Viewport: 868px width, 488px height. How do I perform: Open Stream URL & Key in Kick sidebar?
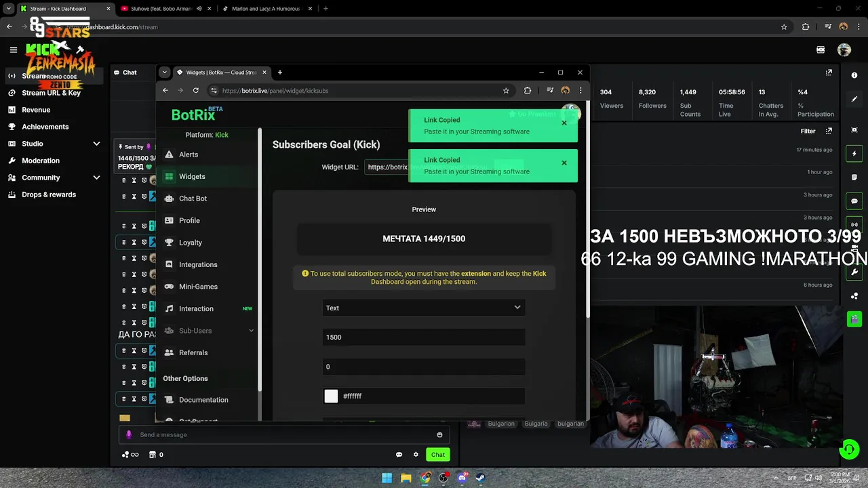tap(51, 93)
